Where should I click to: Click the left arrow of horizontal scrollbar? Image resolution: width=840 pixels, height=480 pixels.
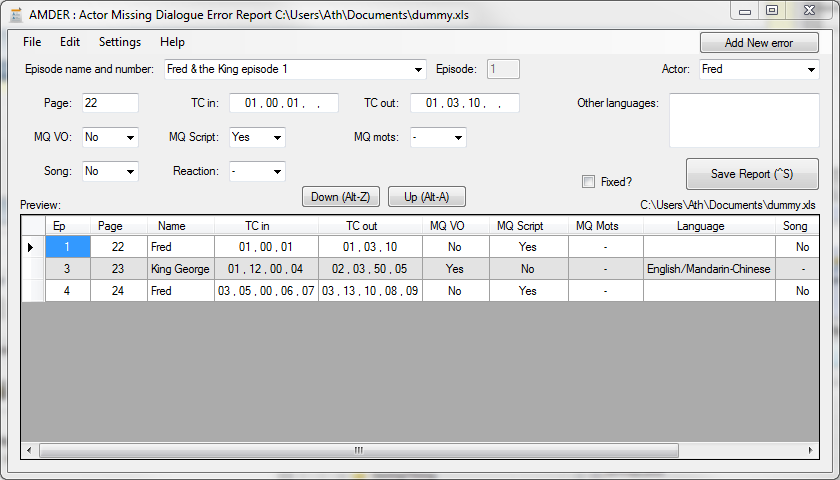[x=29, y=451]
